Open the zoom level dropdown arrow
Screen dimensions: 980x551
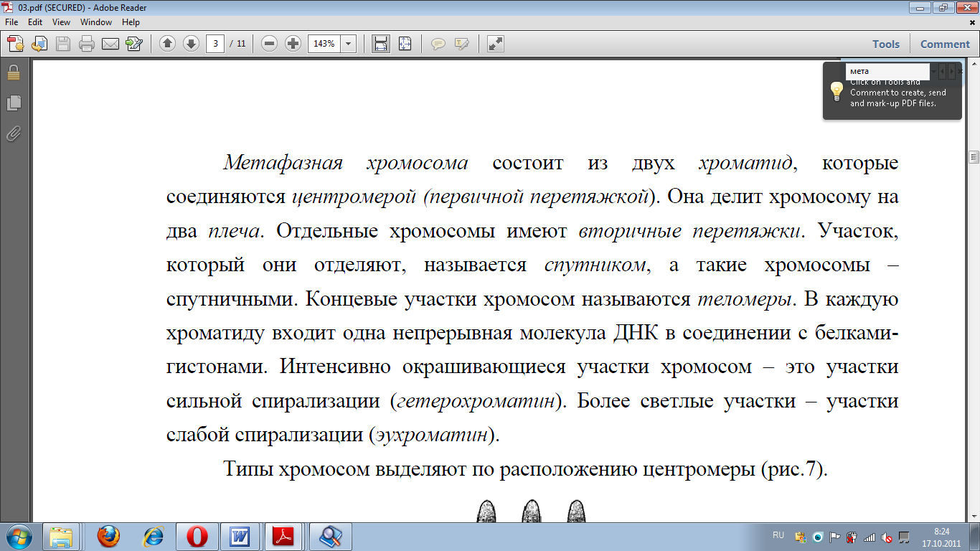[x=349, y=44]
